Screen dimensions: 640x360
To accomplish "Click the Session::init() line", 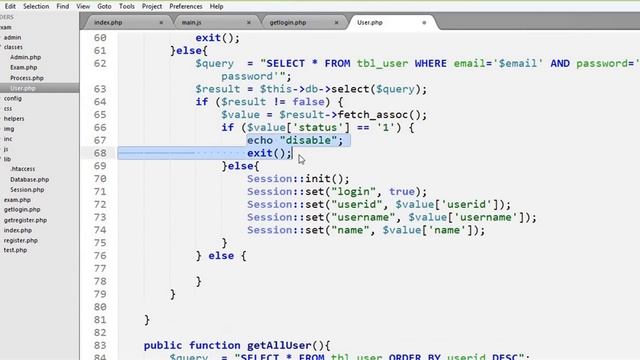I will (298, 179).
